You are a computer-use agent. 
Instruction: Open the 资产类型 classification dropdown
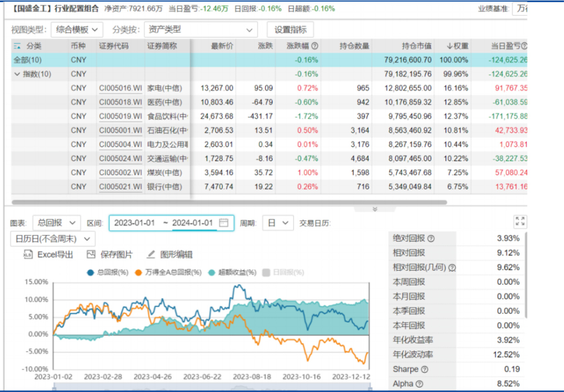click(200, 30)
